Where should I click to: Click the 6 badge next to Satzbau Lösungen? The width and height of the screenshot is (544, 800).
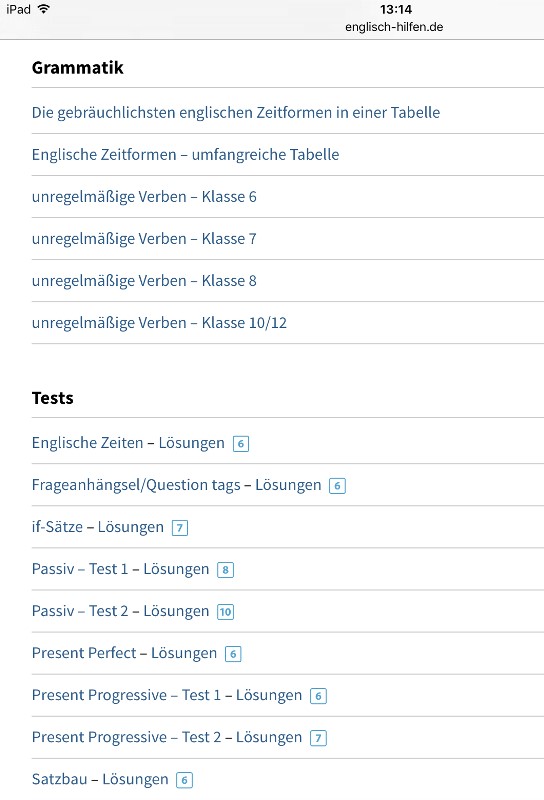[x=184, y=780]
